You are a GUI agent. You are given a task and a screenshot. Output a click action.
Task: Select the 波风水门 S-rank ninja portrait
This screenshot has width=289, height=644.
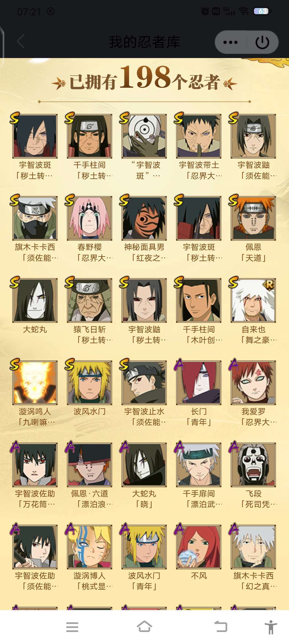click(90, 382)
